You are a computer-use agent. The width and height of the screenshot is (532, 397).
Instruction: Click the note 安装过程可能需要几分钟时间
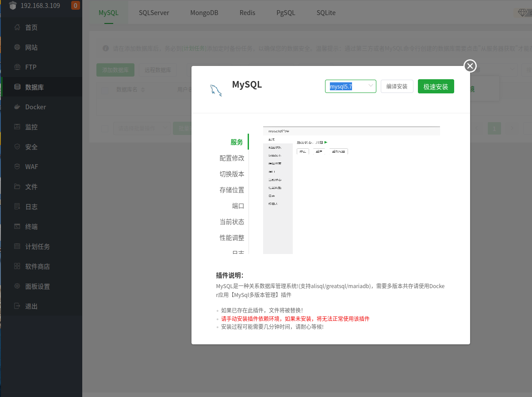272,327
